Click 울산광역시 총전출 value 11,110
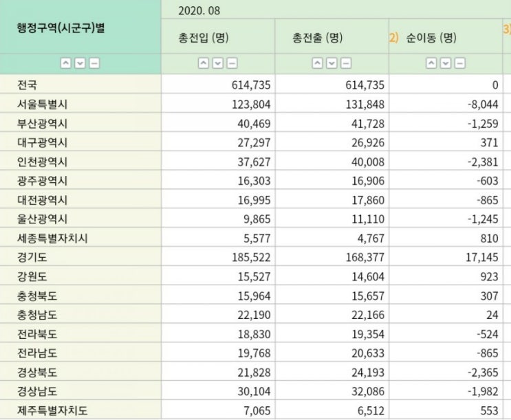The width and height of the screenshot is (511, 420). [368, 219]
